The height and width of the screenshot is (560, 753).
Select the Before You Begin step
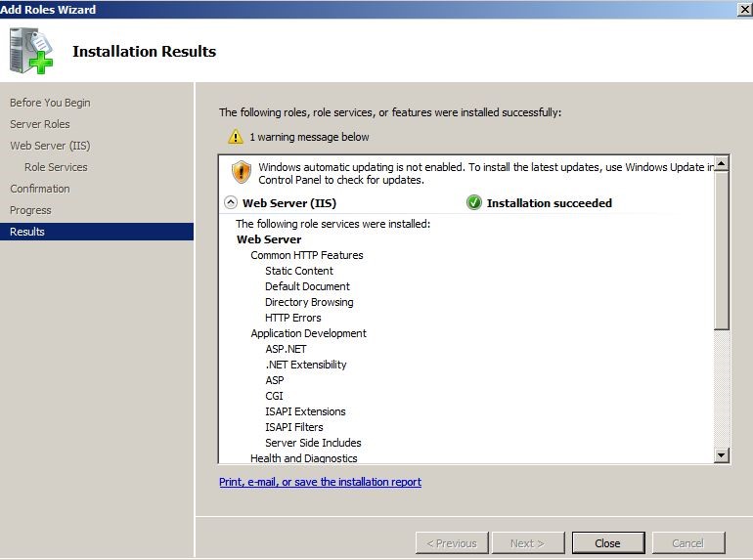coord(50,103)
